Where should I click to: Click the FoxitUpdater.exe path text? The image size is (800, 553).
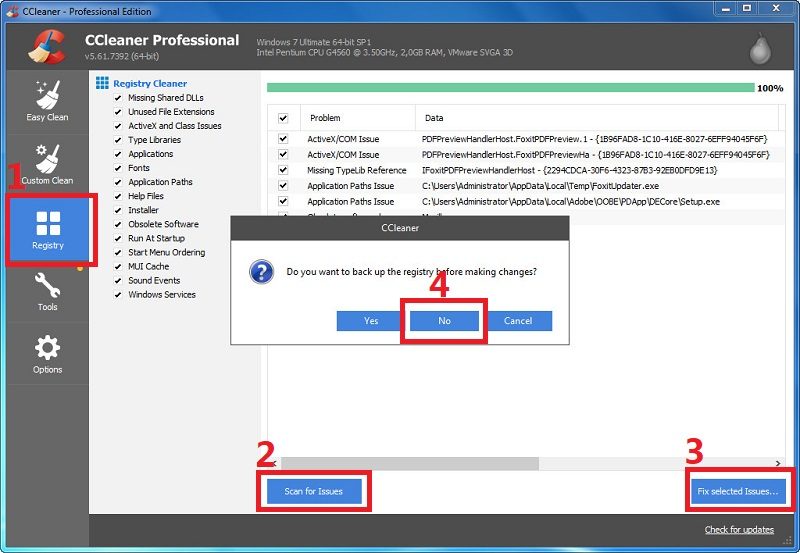(540, 186)
